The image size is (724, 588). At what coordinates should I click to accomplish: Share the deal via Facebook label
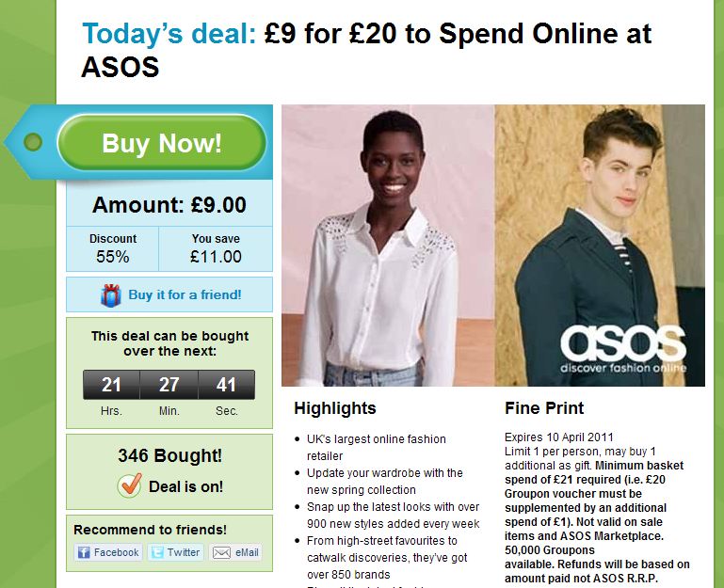pyautogui.click(x=117, y=552)
